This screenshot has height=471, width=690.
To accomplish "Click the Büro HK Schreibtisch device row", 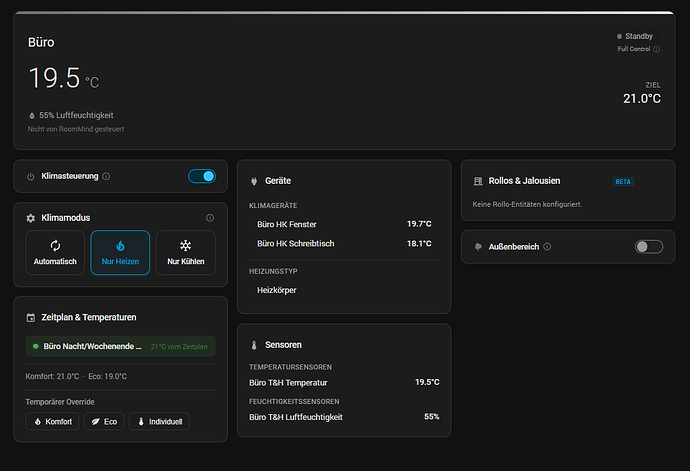I will 344,243.
